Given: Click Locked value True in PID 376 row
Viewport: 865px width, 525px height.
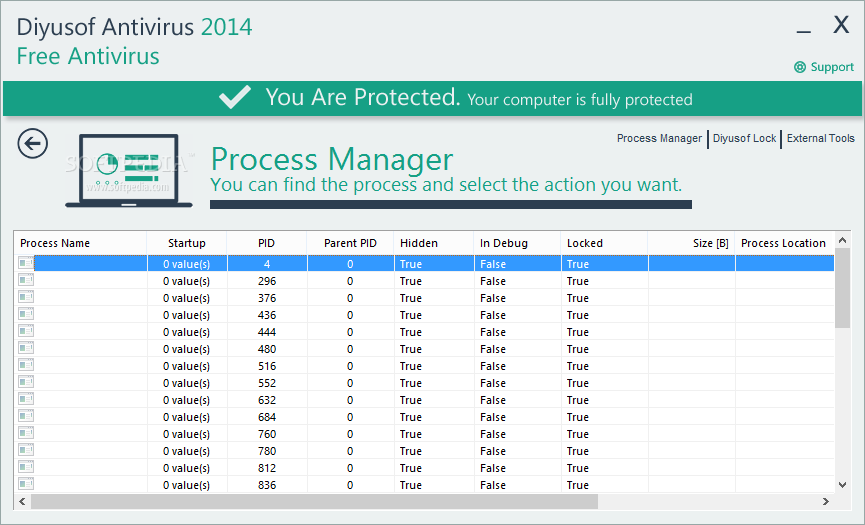Looking at the screenshot, I should pyautogui.click(x=578, y=298).
